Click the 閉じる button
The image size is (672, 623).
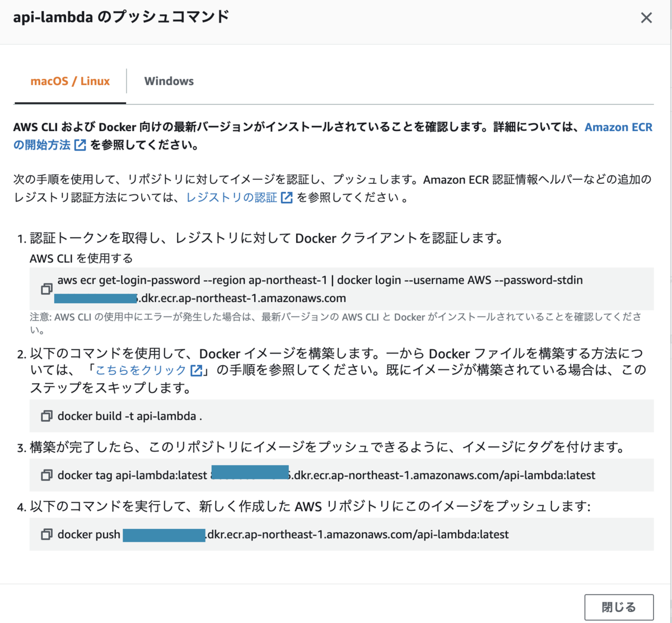[619, 607]
